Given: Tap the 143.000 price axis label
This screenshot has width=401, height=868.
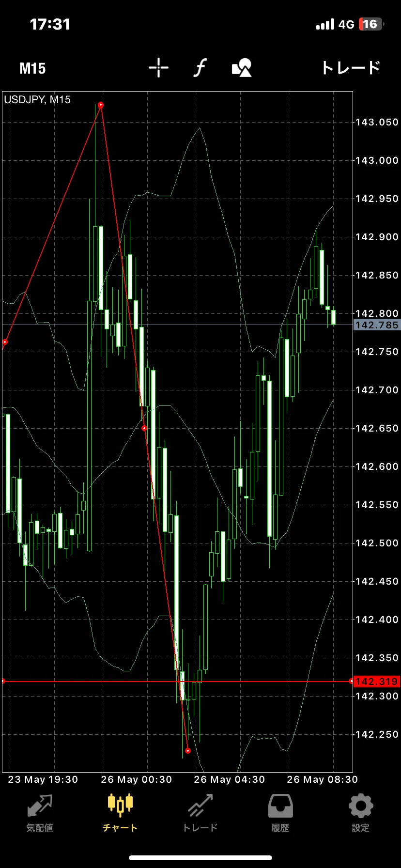Looking at the screenshot, I should coord(377,160).
